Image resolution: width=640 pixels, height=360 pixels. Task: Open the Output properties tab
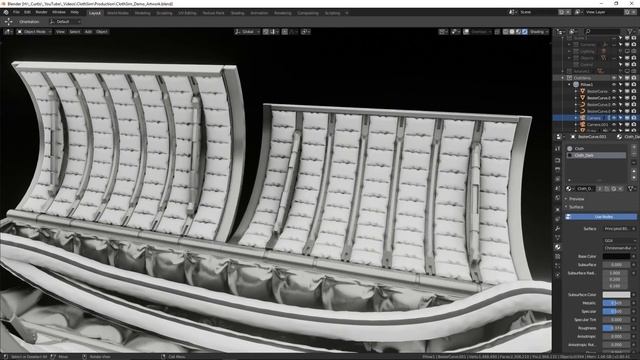[x=558, y=169]
